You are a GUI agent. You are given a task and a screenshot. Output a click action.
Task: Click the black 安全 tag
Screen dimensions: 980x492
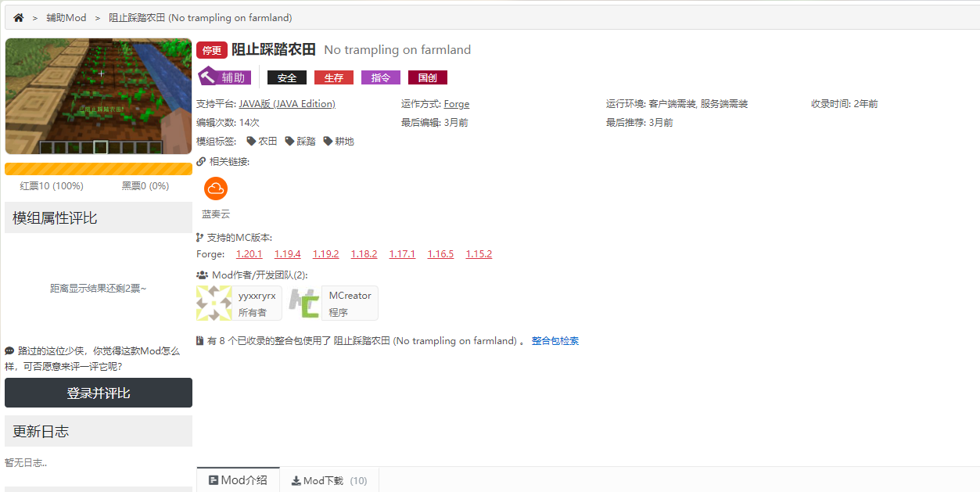pyautogui.click(x=287, y=77)
